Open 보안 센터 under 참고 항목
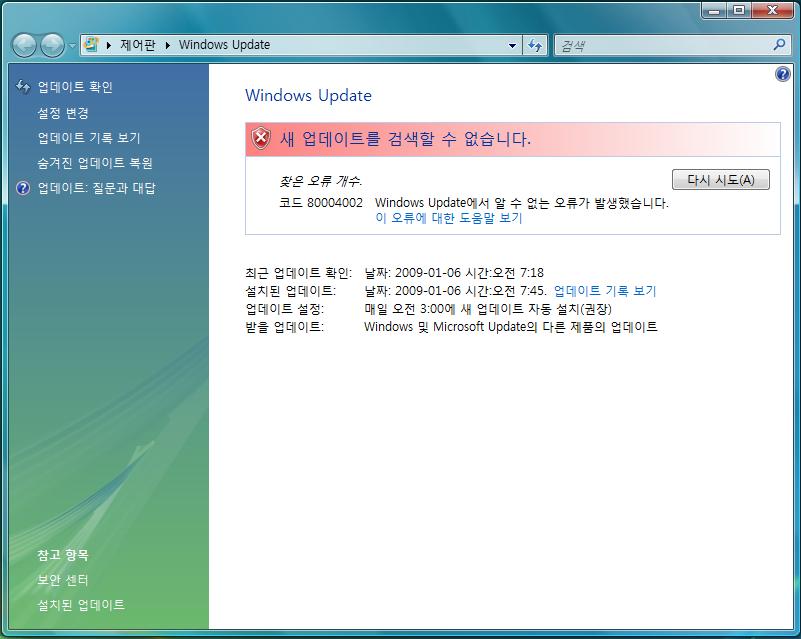This screenshot has width=801, height=639. [63, 580]
